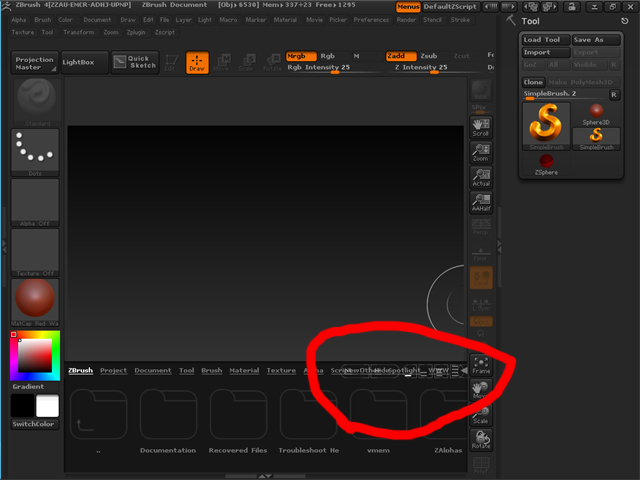This screenshot has height=480, width=640.
Task: Toggle Perspective with Persp button
Action: point(481,227)
